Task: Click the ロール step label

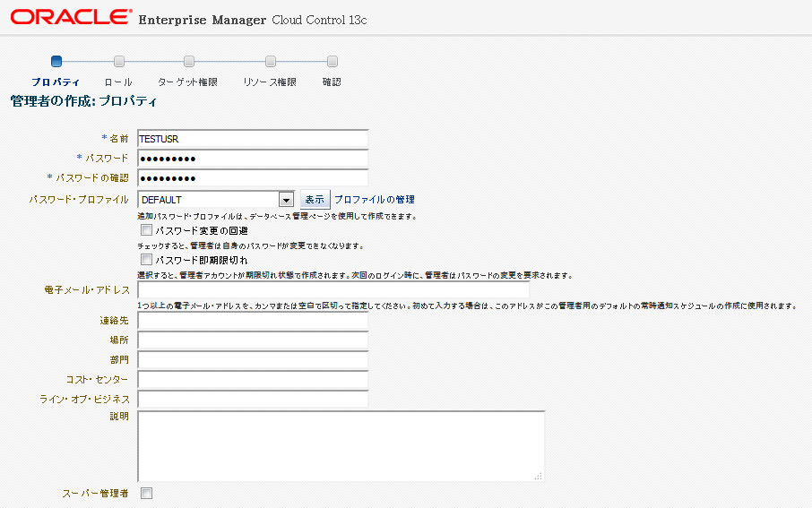Action: [x=118, y=82]
